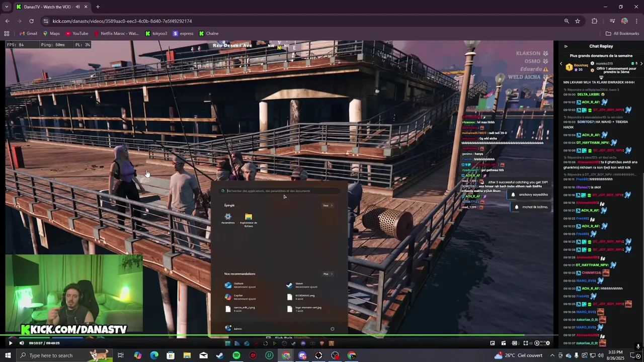644x362 pixels.
Task: Click chat user SORITOS7
Action: pos(585,122)
